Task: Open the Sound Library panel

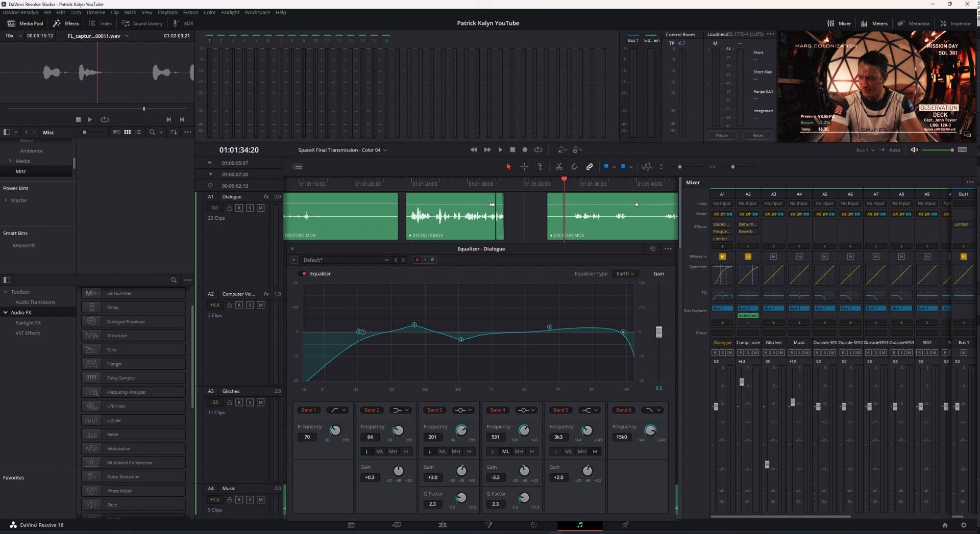Action: pyautogui.click(x=142, y=23)
